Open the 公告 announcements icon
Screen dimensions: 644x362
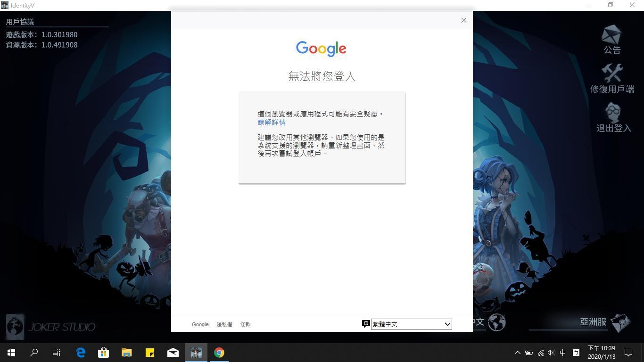point(612,39)
